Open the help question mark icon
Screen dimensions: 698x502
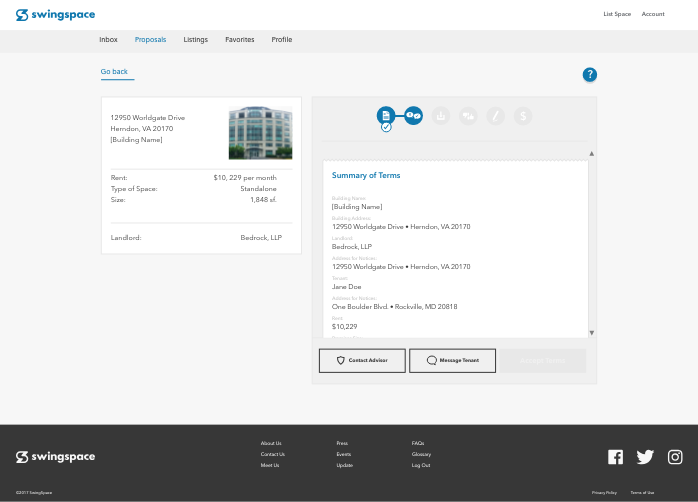click(590, 74)
